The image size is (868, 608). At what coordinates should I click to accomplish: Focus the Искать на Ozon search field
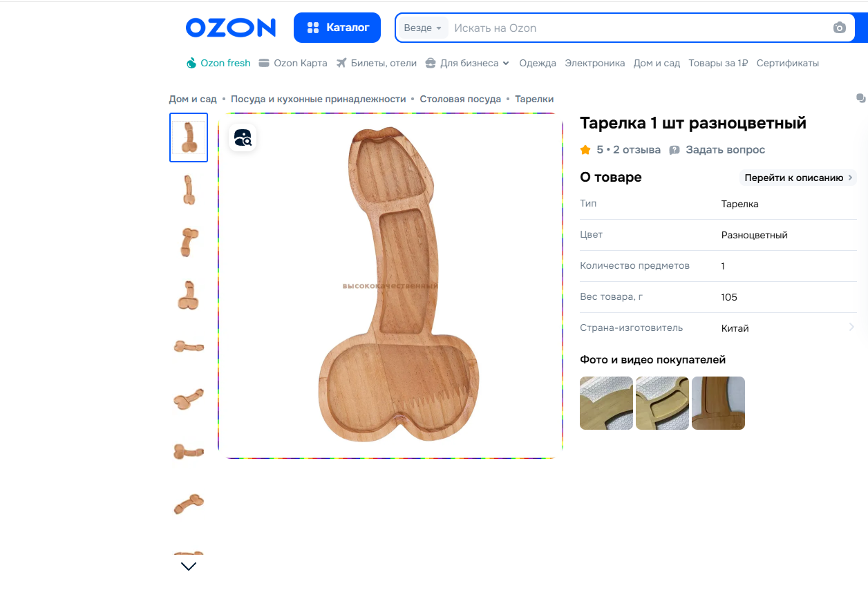tap(639, 28)
